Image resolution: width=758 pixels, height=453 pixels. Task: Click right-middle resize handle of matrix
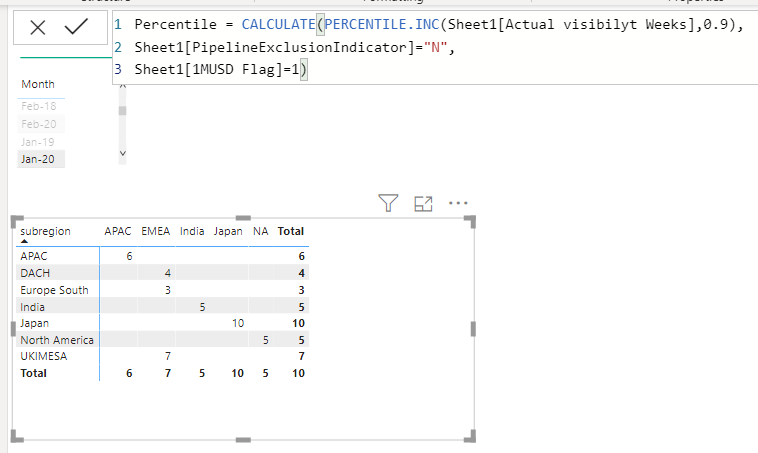coord(473,329)
